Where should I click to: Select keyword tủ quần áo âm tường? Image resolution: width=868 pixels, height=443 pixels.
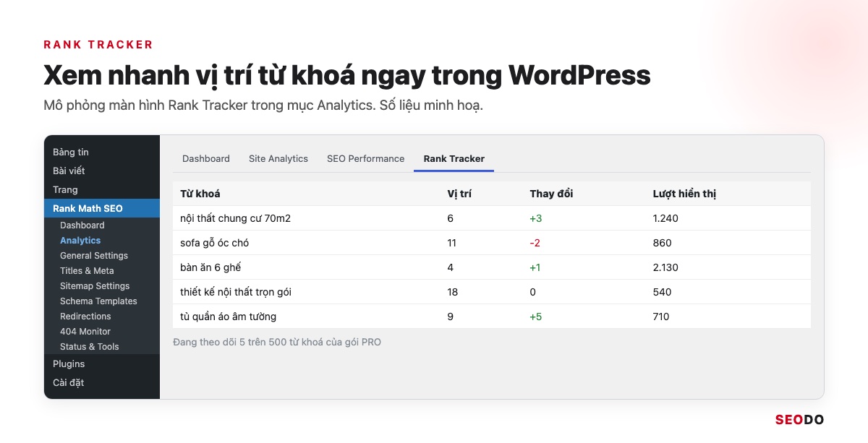(x=228, y=317)
